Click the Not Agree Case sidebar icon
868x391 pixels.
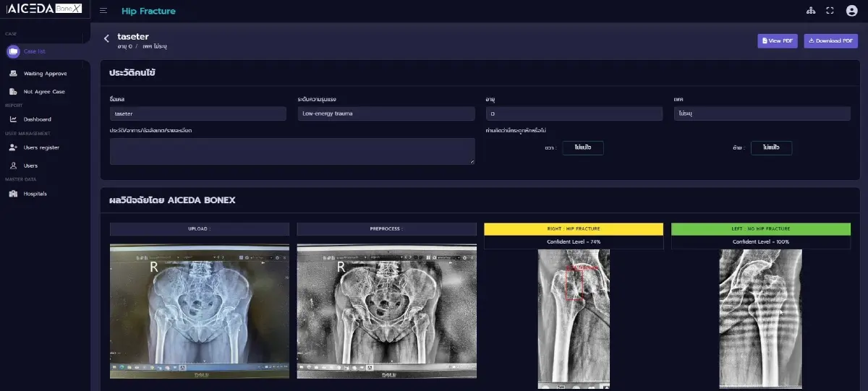(13, 92)
